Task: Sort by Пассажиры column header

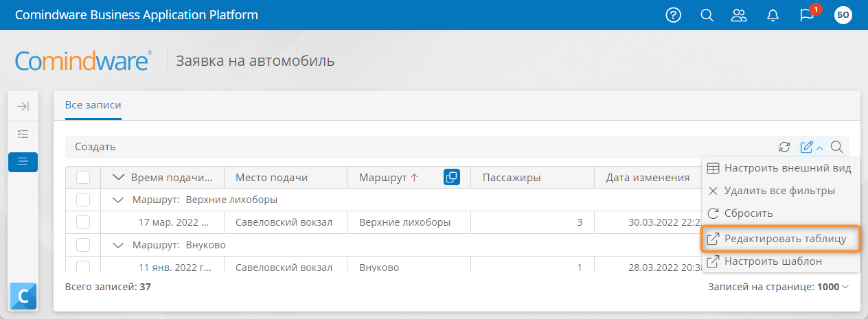Action: tap(512, 178)
